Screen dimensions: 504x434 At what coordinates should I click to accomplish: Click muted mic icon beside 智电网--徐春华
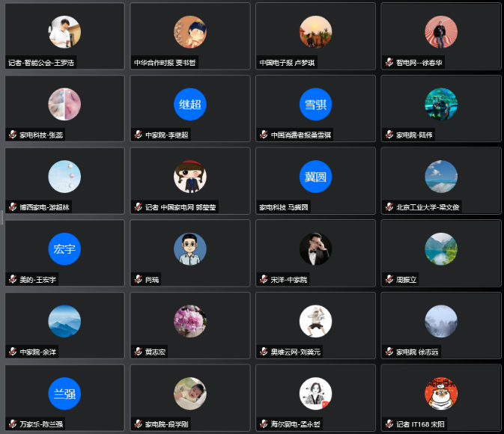click(389, 62)
